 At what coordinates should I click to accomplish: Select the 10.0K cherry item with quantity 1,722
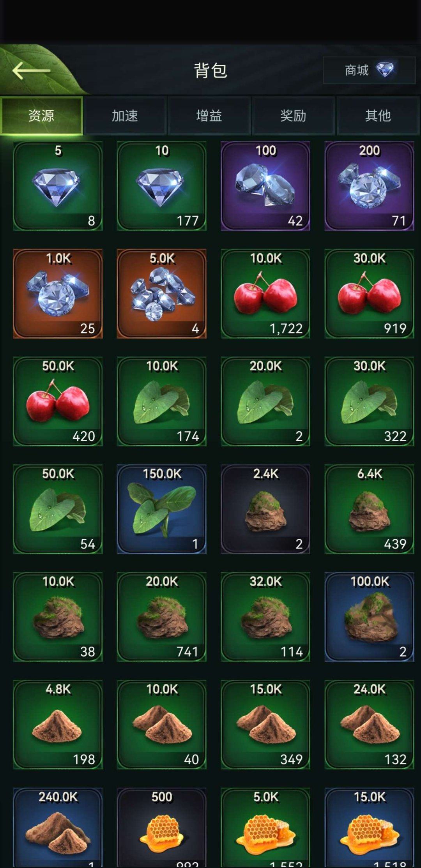coord(265,294)
